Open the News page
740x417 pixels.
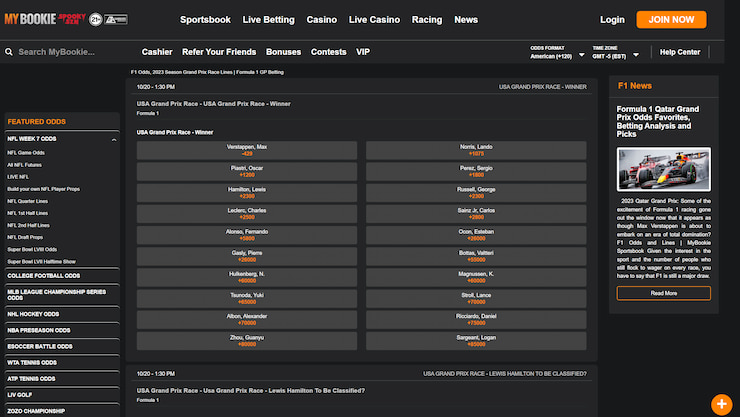tap(466, 20)
